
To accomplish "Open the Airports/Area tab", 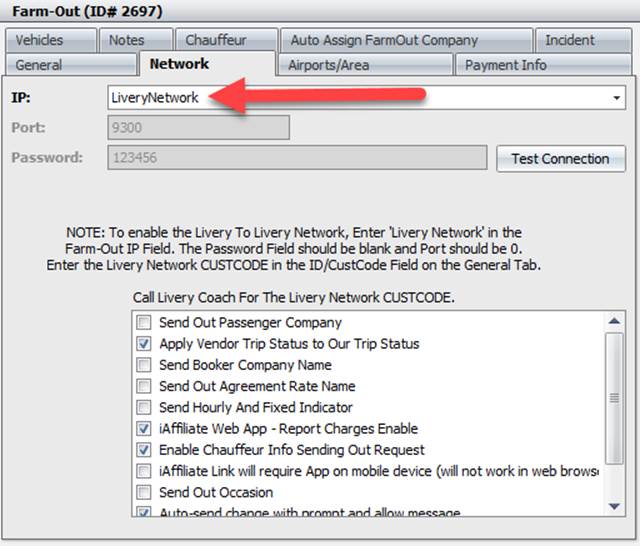I will (x=365, y=64).
